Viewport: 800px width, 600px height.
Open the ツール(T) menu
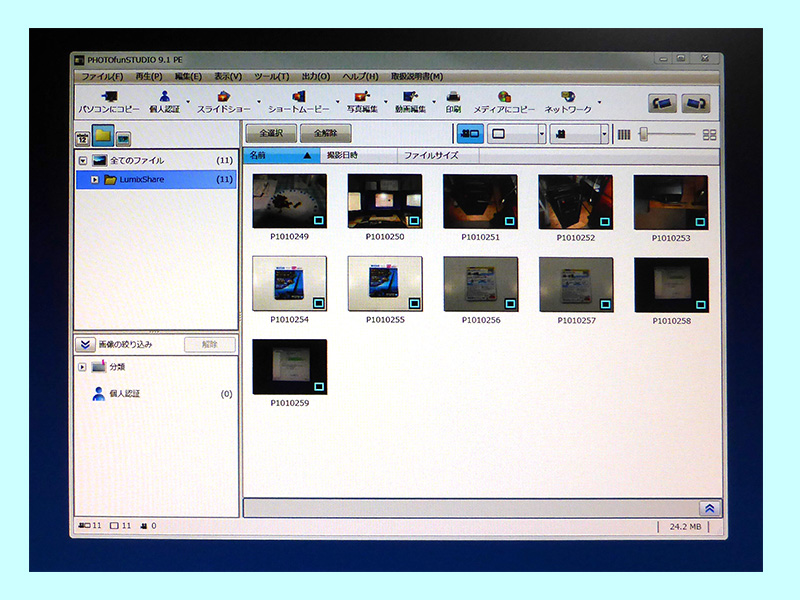tap(270, 76)
